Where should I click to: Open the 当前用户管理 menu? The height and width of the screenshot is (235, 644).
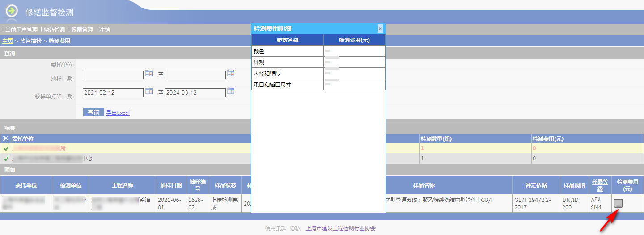(21, 30)
